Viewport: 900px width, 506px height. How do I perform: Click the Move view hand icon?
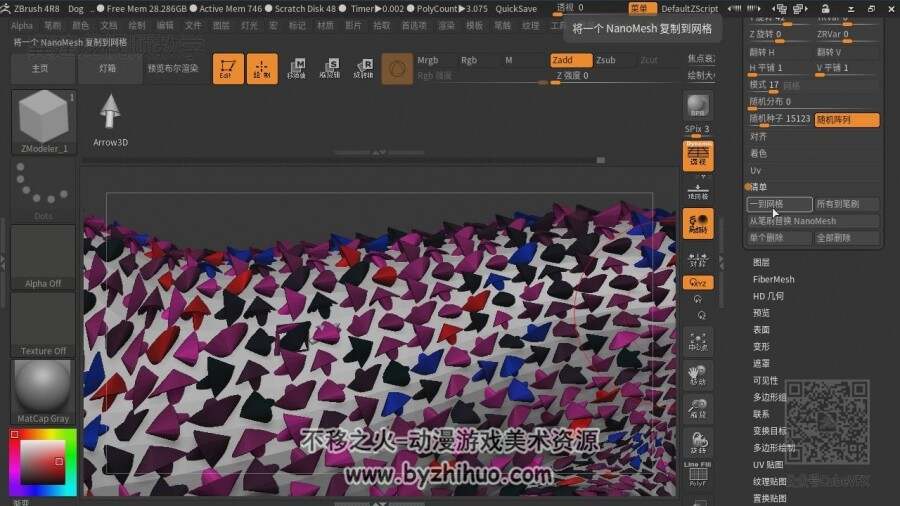(698, 376)
